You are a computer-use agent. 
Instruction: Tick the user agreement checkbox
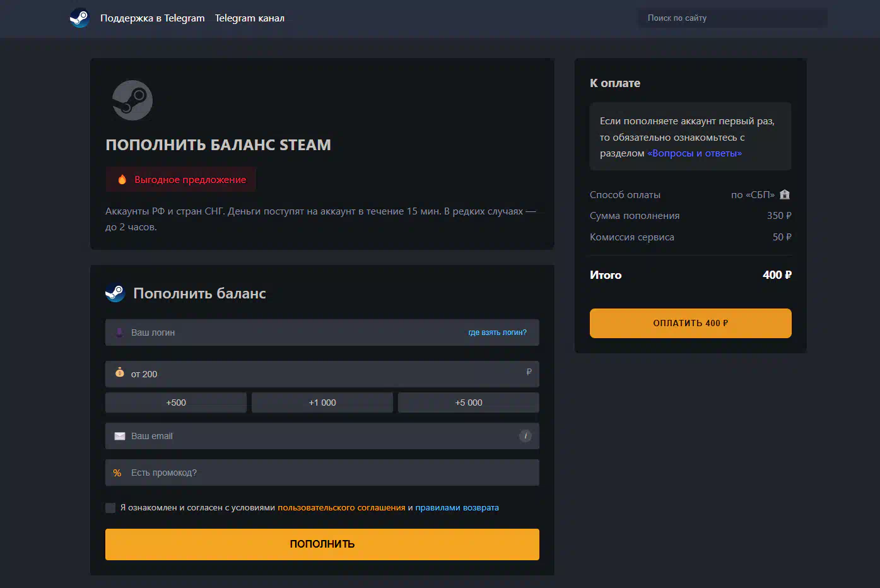click(110, 508)
